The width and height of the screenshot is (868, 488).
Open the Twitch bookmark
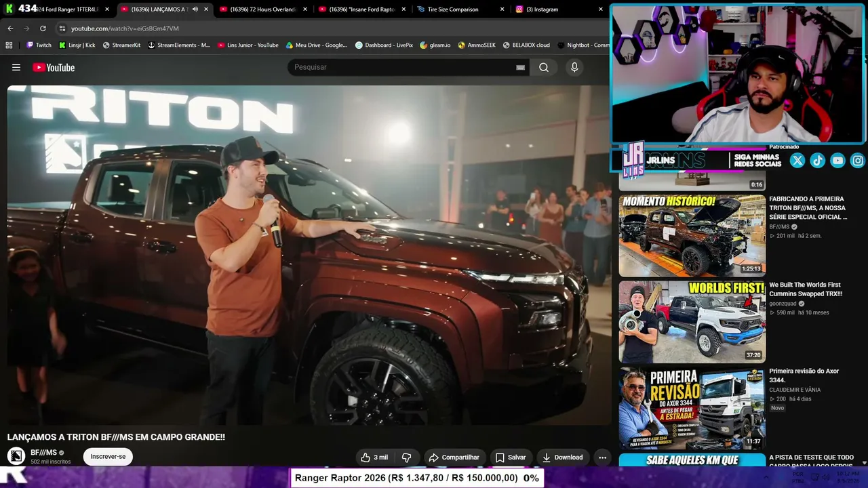pos(39,45)
